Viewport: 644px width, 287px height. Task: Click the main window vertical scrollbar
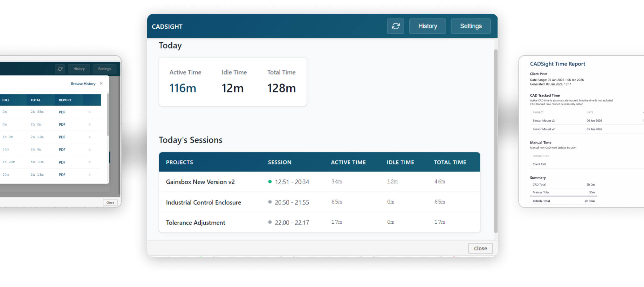tap(495, 140)
